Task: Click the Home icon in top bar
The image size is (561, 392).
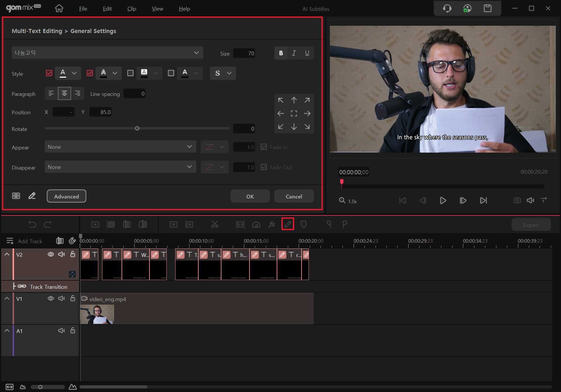Action: pos(59,8)
